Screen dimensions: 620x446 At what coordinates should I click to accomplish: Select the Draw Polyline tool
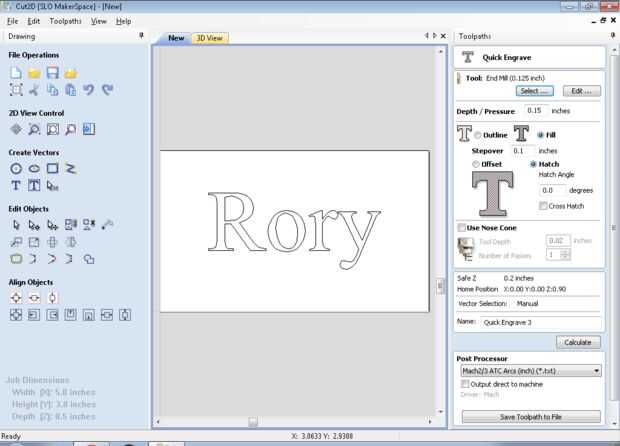pyautogui.click(x=70, y=168)
